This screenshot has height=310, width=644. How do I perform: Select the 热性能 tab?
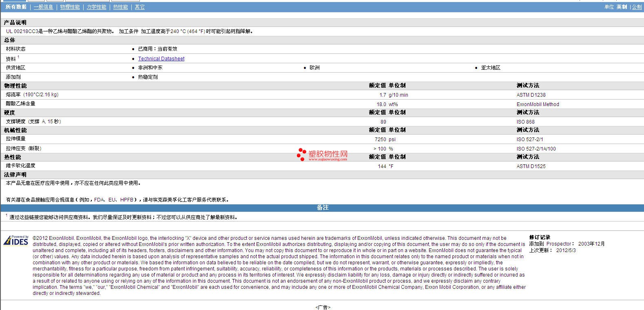120,7
